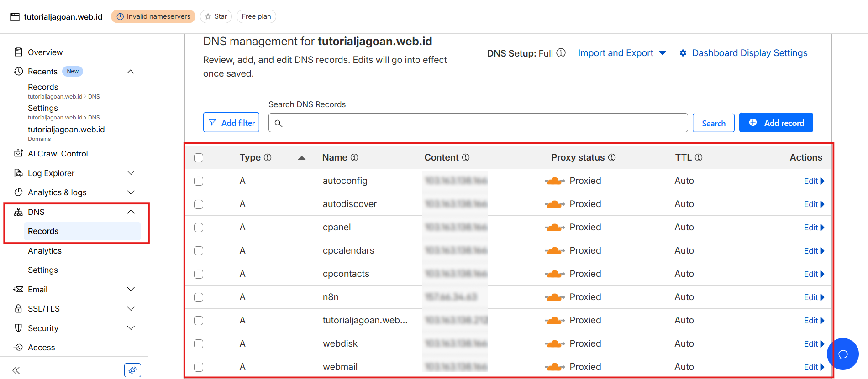The image size is (868, 379).
Task: Click the orange cloud icon for autoconfig
Action: click(x=555, y=181)
